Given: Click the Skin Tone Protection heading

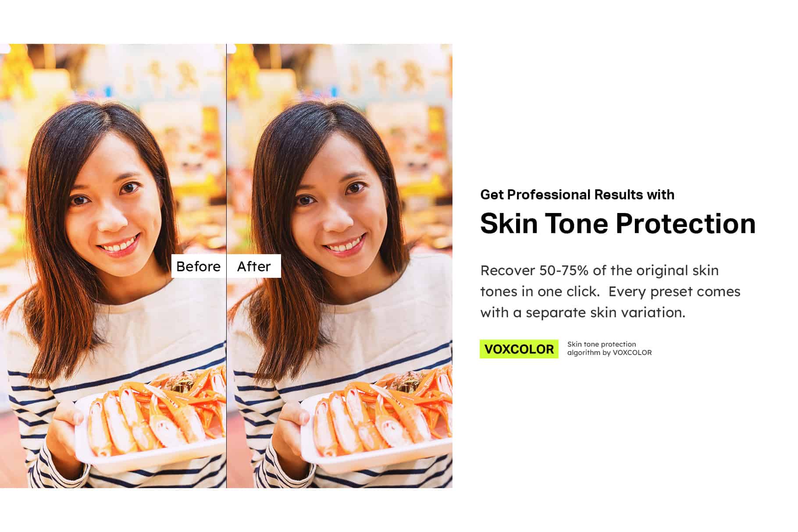Looking at the screenshot, I should (x=618, y=223).
